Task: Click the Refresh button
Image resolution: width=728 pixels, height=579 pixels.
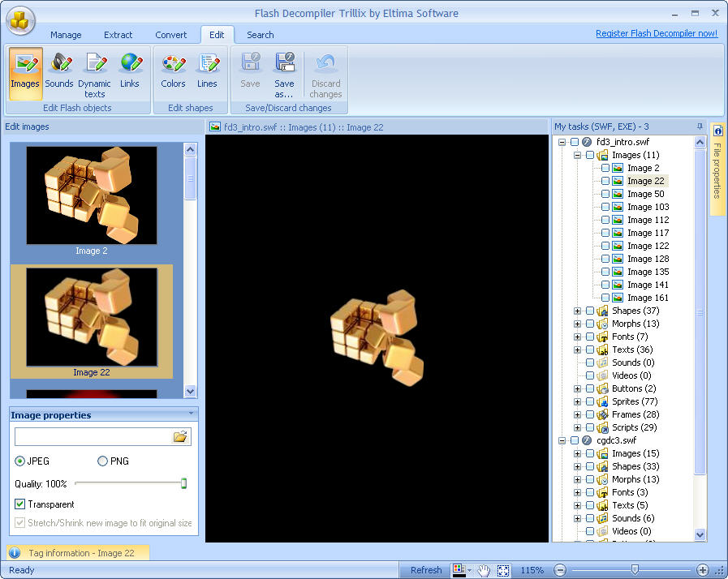Action: [426, 570]
